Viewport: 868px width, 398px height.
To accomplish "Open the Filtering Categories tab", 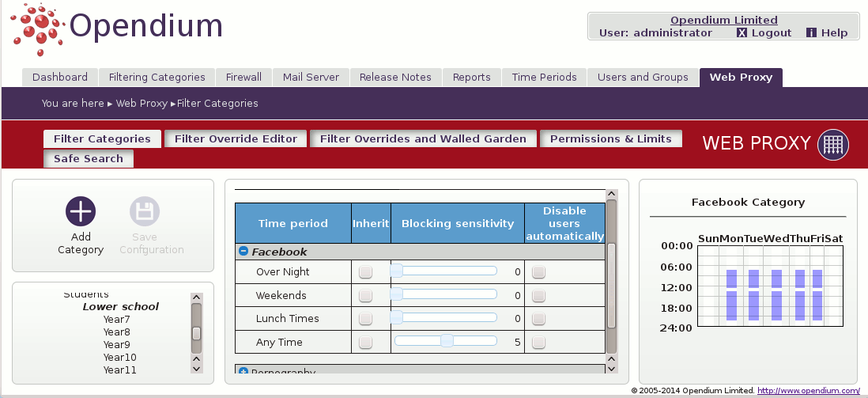I will [x=157, y=77].
